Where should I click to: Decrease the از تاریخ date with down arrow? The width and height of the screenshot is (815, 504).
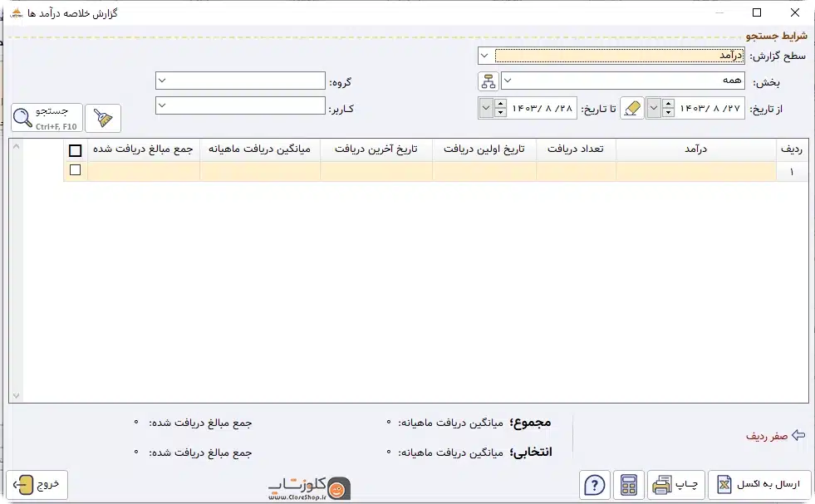tap(669, 113)
